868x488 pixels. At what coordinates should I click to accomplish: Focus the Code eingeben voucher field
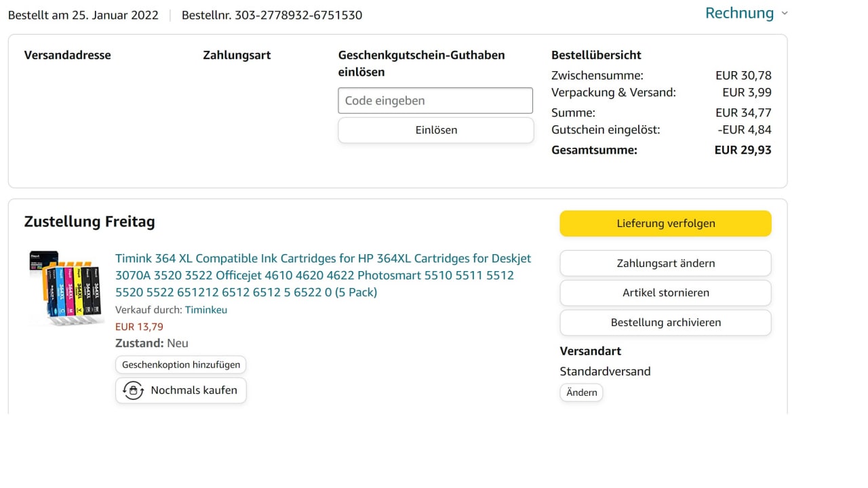(x=435, y=100)
